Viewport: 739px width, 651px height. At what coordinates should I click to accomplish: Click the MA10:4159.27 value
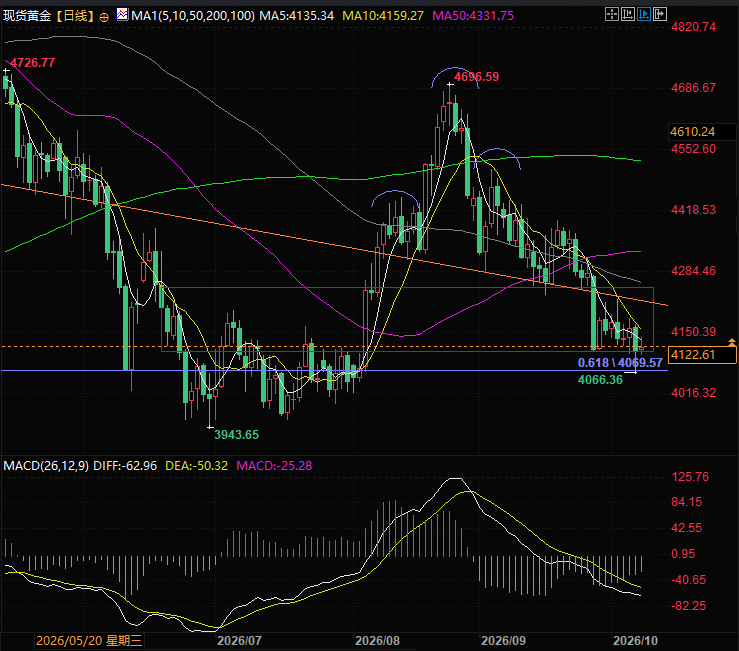pyautogui.click(x=383, y=16)
